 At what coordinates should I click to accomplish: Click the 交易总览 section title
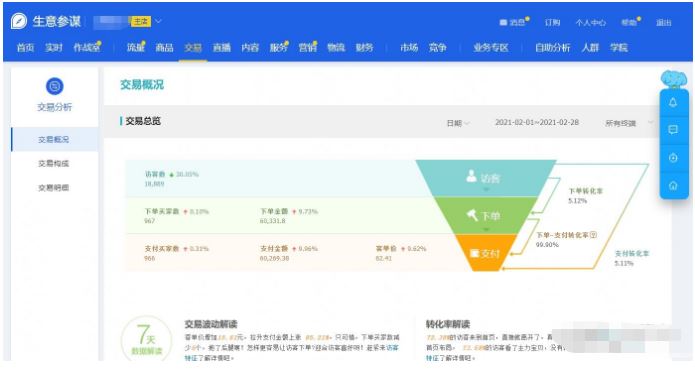[x=143, y=121]
